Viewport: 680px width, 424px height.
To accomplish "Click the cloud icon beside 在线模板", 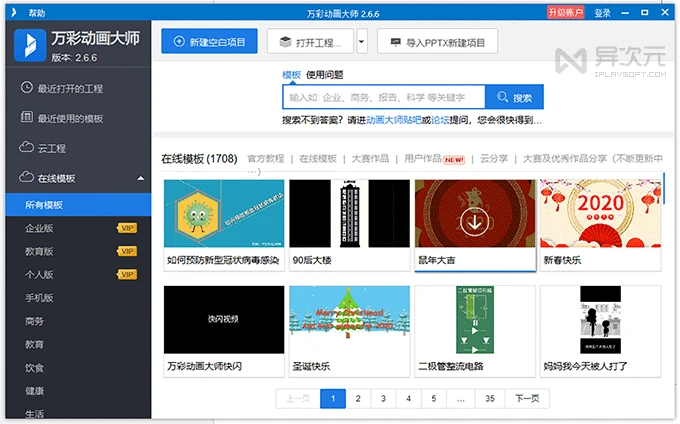I will (x=26, y=177).
